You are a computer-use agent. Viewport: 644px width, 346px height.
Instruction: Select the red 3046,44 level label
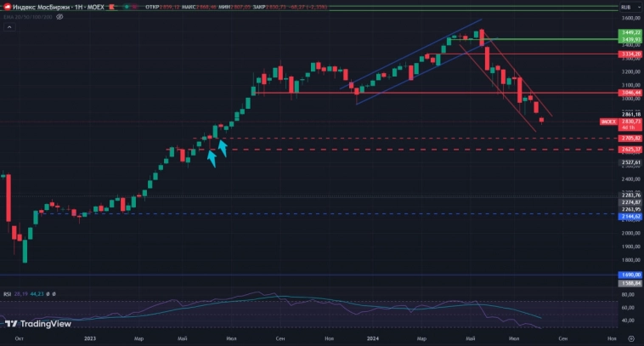(630, 93)
